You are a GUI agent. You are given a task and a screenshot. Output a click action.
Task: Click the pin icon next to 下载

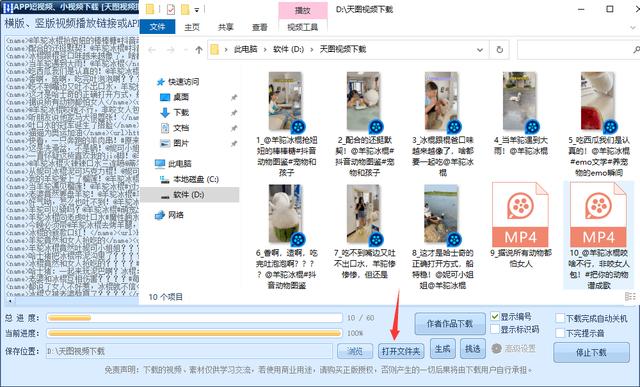point(234,113)
